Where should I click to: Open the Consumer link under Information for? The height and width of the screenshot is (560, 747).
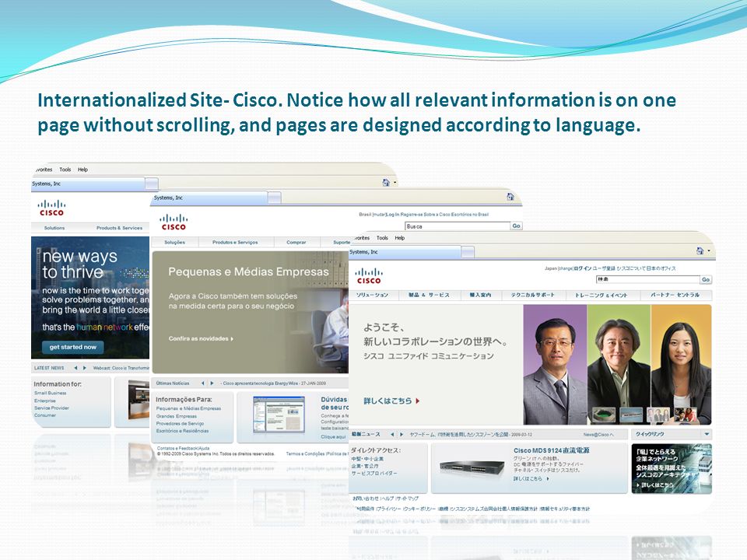click(x=45, y=415)
